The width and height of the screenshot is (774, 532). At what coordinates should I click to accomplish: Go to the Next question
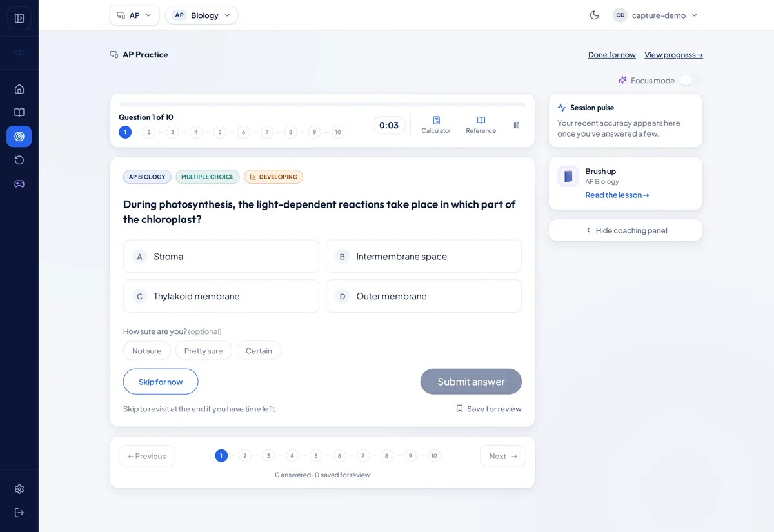pos(503,456)
